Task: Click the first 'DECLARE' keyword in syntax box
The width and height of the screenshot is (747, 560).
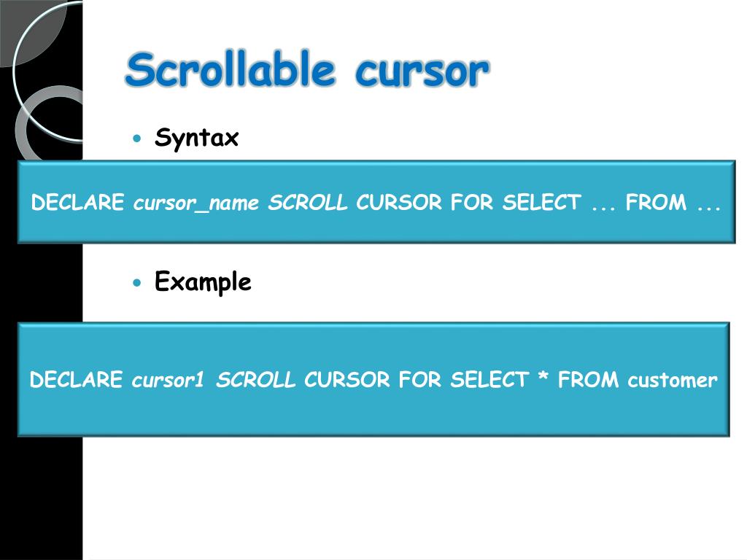Action: 77,203
